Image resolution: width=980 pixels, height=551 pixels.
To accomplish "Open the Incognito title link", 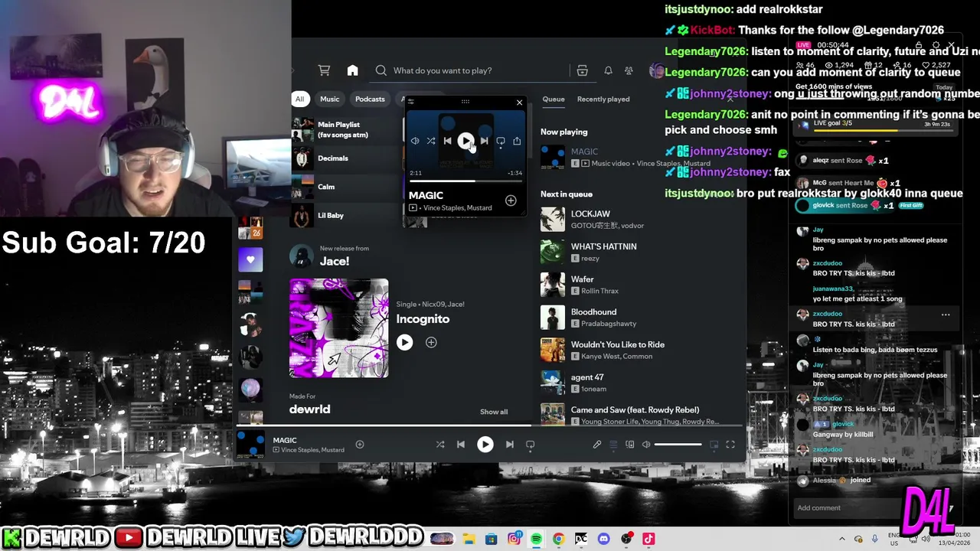I will (423, 319).
